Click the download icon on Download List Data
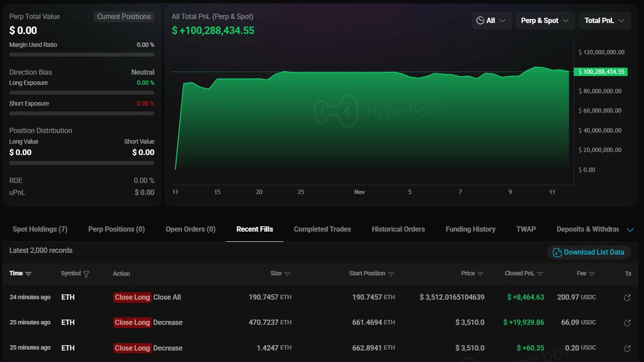 coord(557,252)
